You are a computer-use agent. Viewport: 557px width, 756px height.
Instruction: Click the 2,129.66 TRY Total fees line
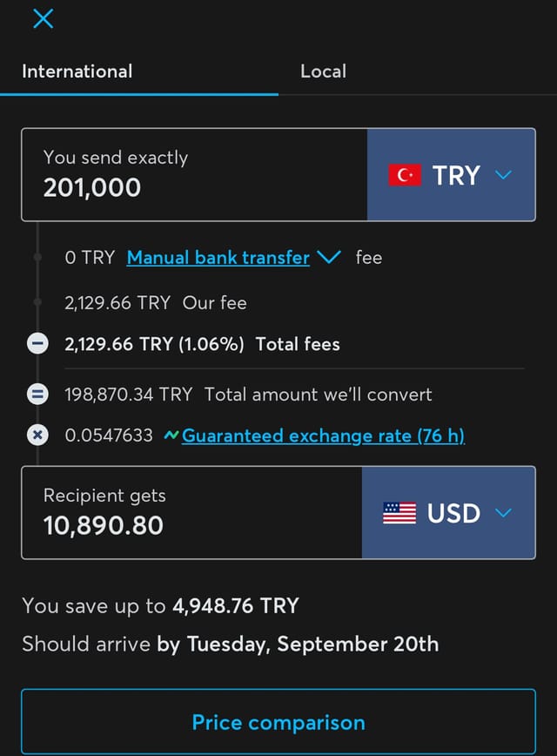pyautogui.click(x=203, y=344)
